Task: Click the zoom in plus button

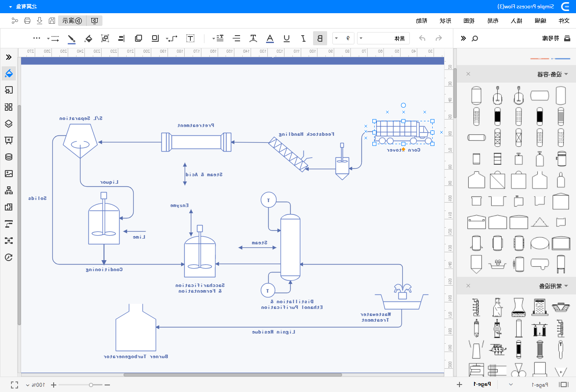Action: point(54,385)
